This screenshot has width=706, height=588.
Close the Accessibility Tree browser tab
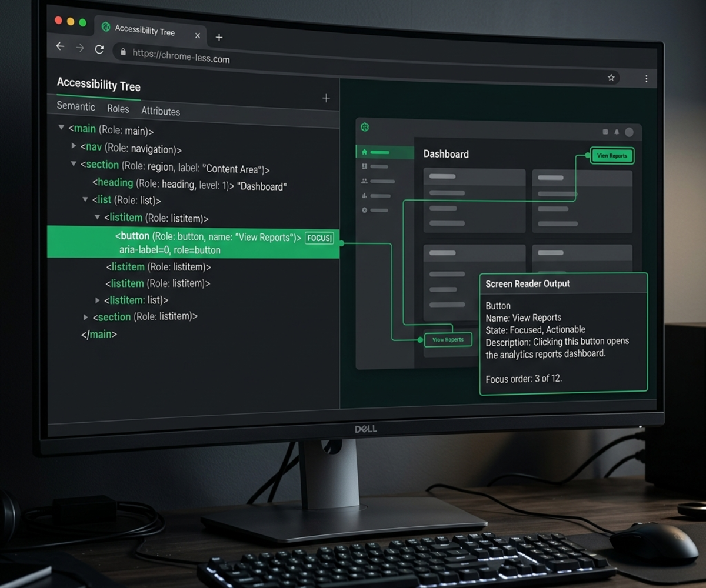pyautogui.click(x=198, y=35)
